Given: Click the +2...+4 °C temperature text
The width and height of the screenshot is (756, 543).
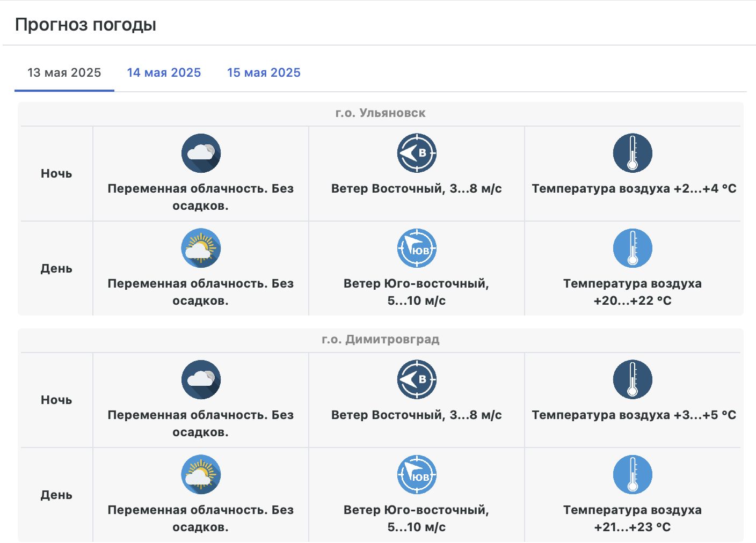Looking at the screenshot, I should point(704,189).
